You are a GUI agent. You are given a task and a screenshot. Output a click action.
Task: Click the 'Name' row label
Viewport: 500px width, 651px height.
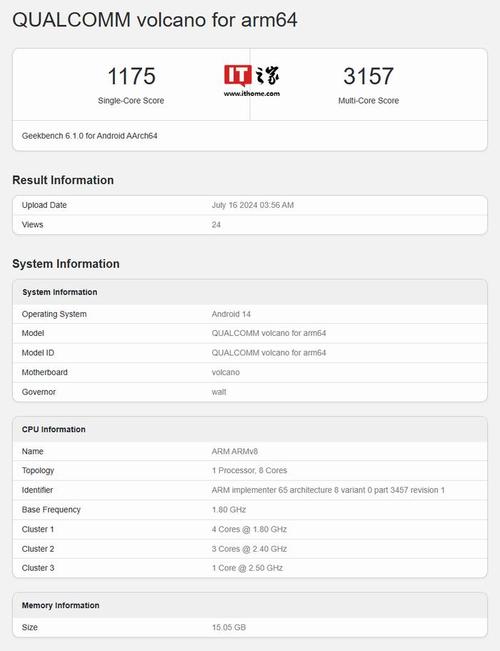[x=32, y=451]
